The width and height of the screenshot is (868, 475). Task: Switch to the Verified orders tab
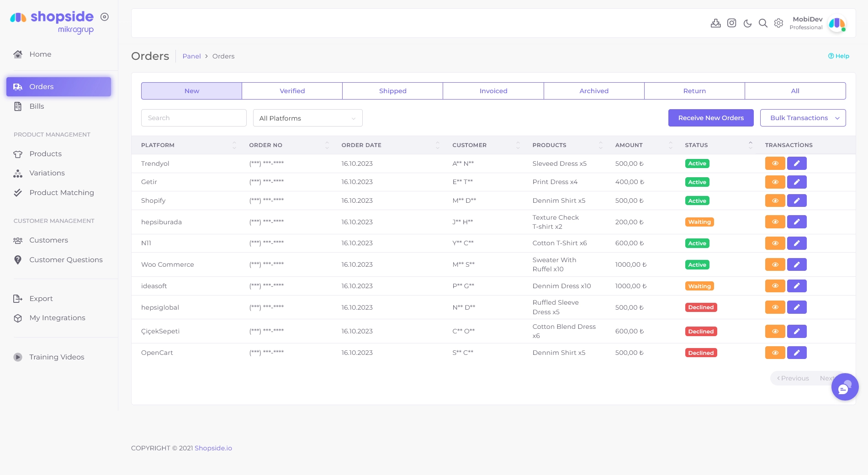pos(292,91)
